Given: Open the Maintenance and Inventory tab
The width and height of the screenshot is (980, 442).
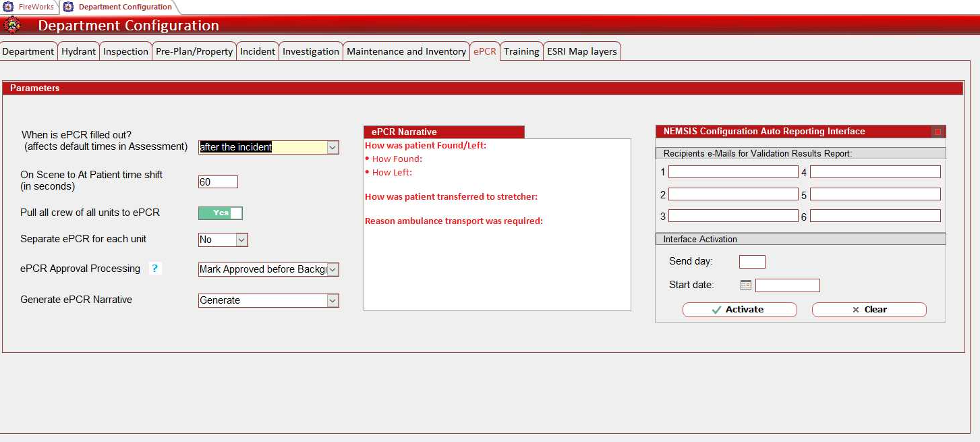Looking at the screenshot, I should pos(406,51).
